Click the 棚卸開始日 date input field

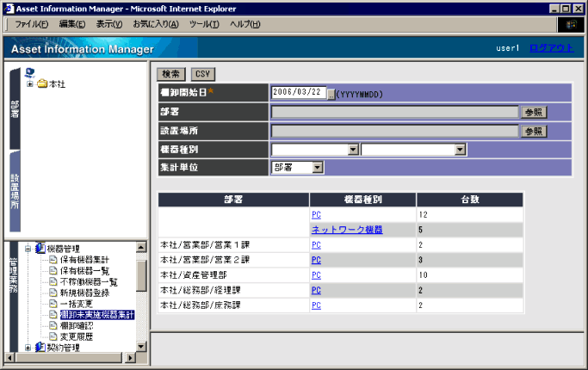297,93
